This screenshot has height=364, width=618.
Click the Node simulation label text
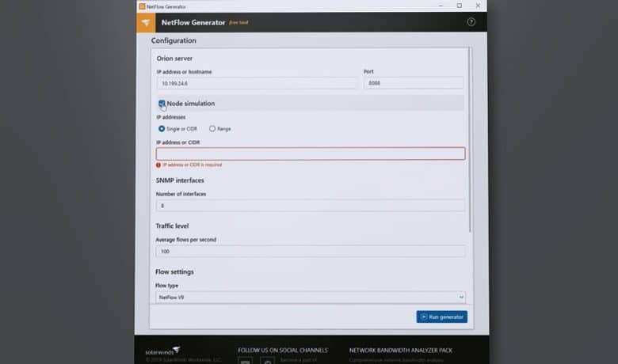tap(191, 104)
